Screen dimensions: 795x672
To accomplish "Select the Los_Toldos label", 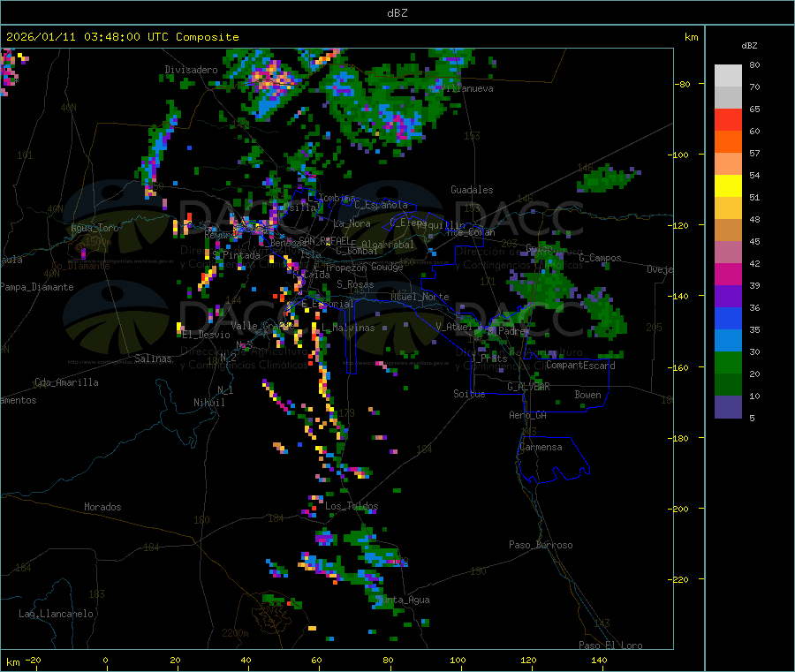I will (x=352, y=506).
